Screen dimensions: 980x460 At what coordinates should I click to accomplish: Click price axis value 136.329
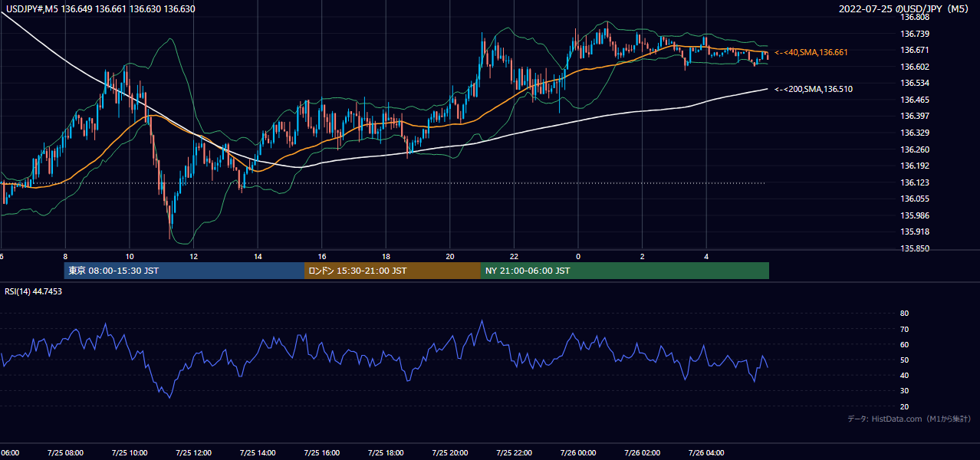click(x=916, y=133)
